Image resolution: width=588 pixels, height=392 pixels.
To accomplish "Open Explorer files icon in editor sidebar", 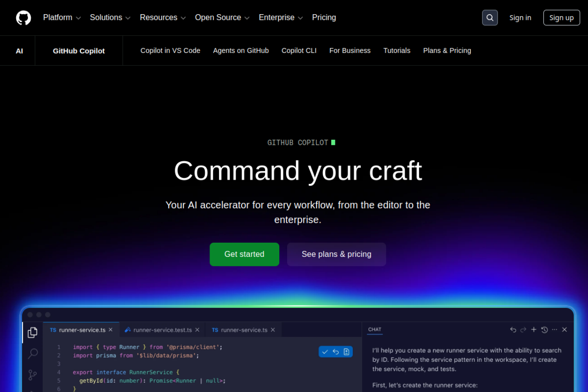I will pos(33,332).
